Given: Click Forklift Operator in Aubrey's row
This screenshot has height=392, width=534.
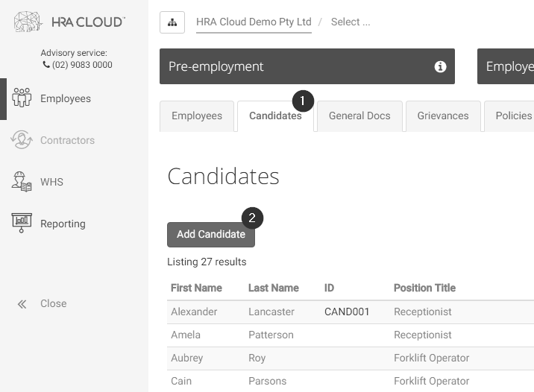Looking at the screenshot, I should click(x=432, y=358).
